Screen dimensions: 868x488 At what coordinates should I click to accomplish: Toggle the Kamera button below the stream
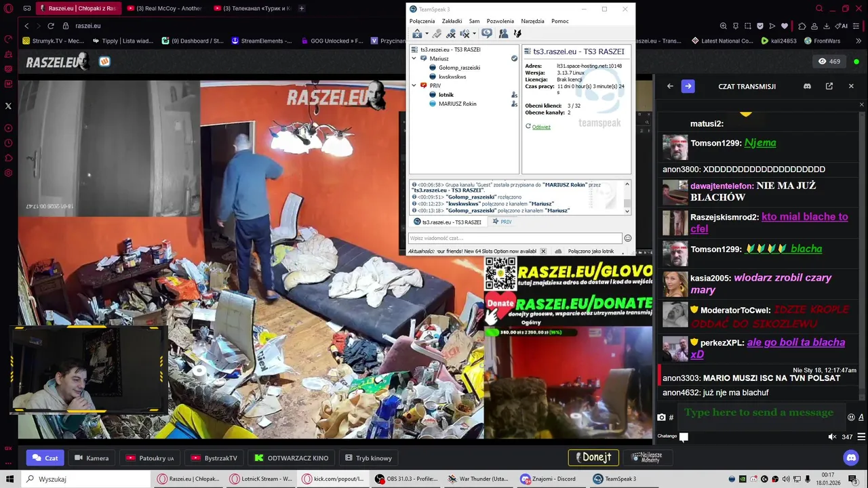point(91,458)
